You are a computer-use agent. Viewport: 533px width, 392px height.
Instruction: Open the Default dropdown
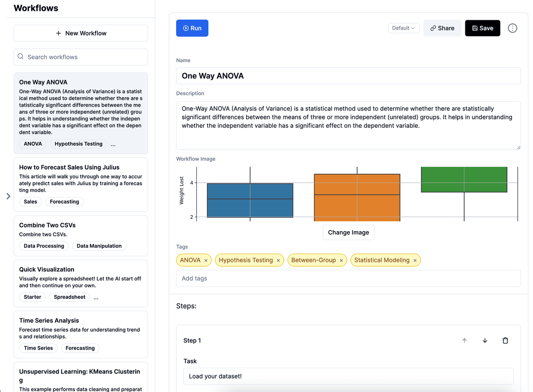point(404,28)
